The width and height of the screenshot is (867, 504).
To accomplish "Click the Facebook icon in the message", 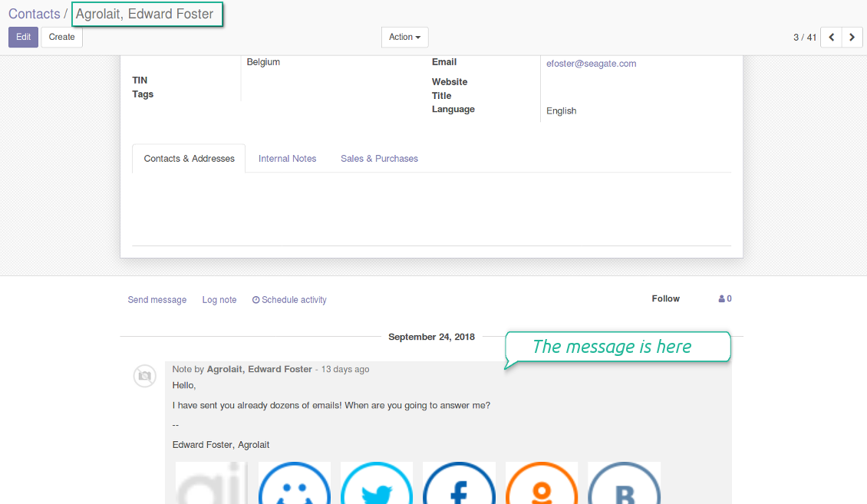I will [x=459, y=485].
